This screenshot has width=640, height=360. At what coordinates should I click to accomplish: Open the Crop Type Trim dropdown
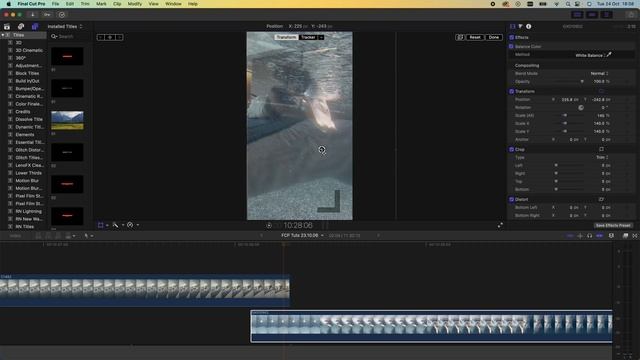pos(602,157)
